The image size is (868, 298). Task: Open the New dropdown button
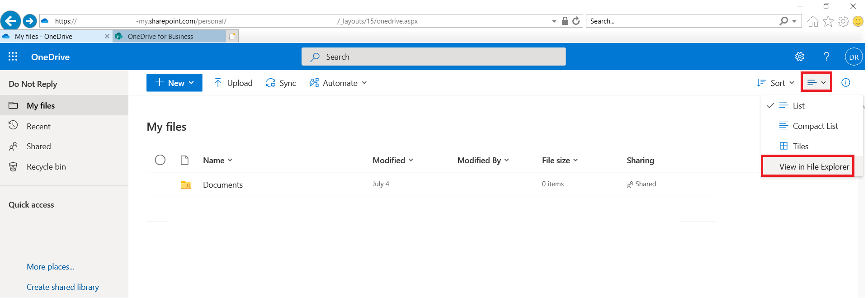tap(175, 83)
